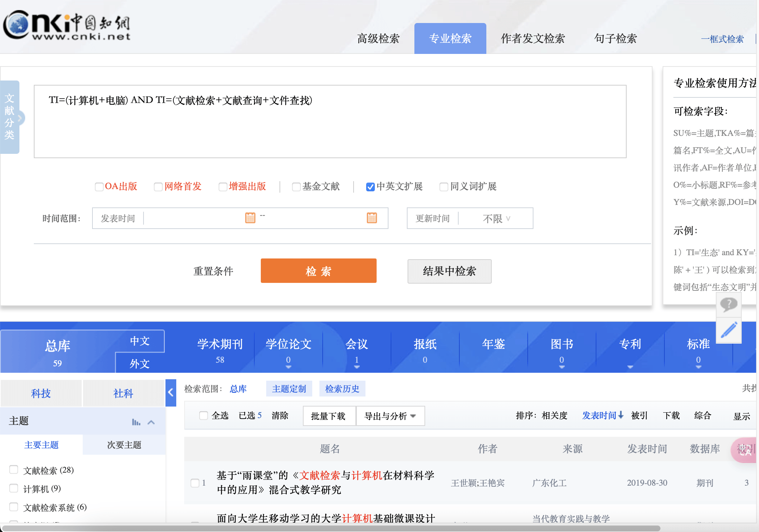
Task: Click the orange 检索 button
Action: 318,271
